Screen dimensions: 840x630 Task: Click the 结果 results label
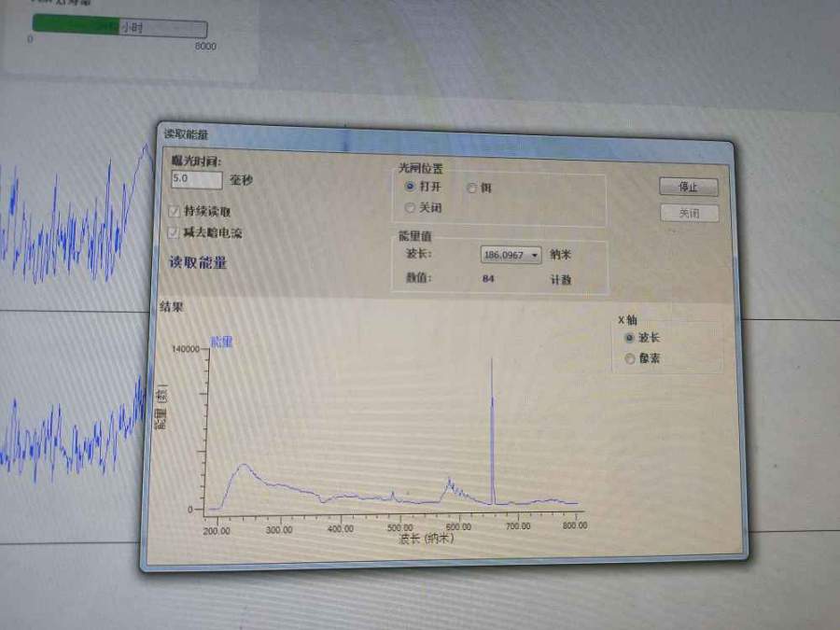pos(172,307)
